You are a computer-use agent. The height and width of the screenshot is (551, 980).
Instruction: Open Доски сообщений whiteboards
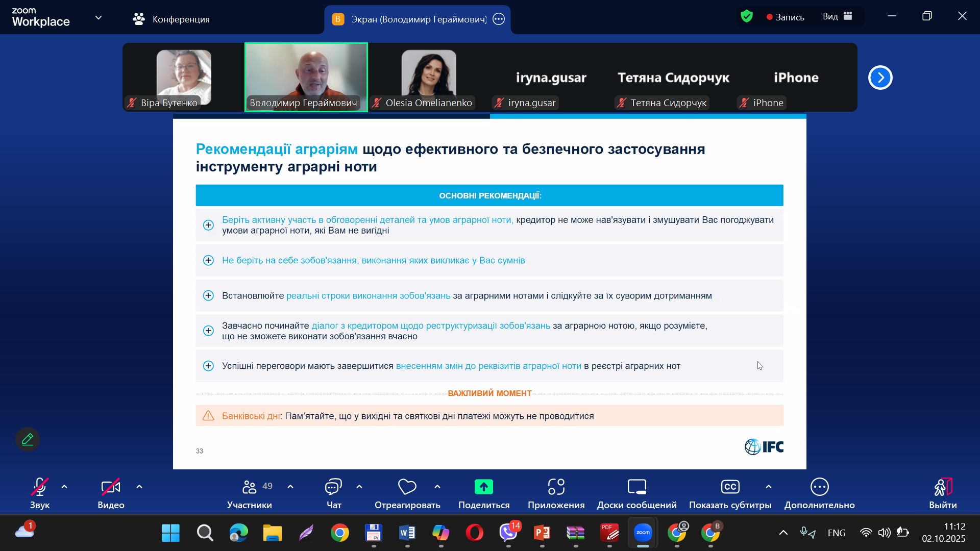[636, 487]
